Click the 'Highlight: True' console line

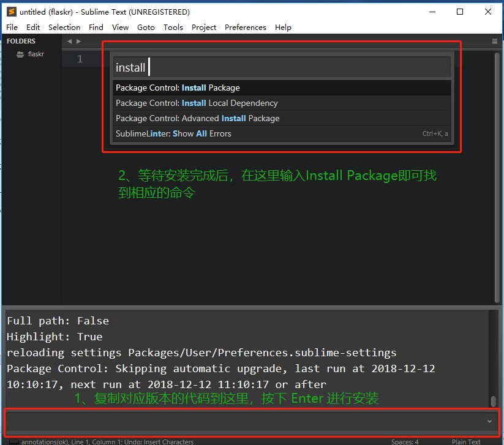55,337
